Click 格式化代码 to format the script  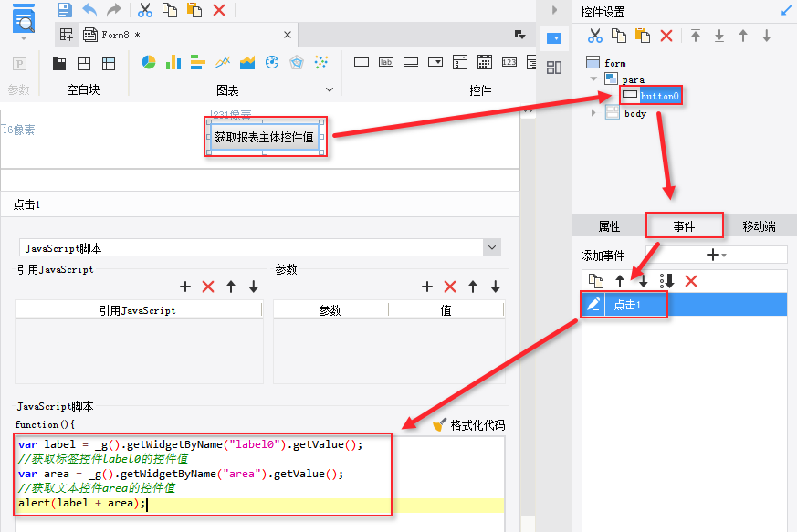point(468,425)
